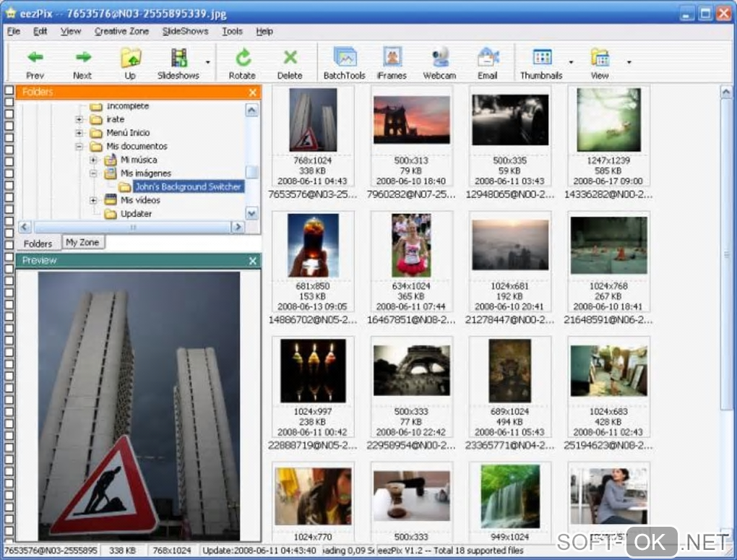Open the iFrames tool
This screenshot has width=737, height=560.
pos(392,64)
